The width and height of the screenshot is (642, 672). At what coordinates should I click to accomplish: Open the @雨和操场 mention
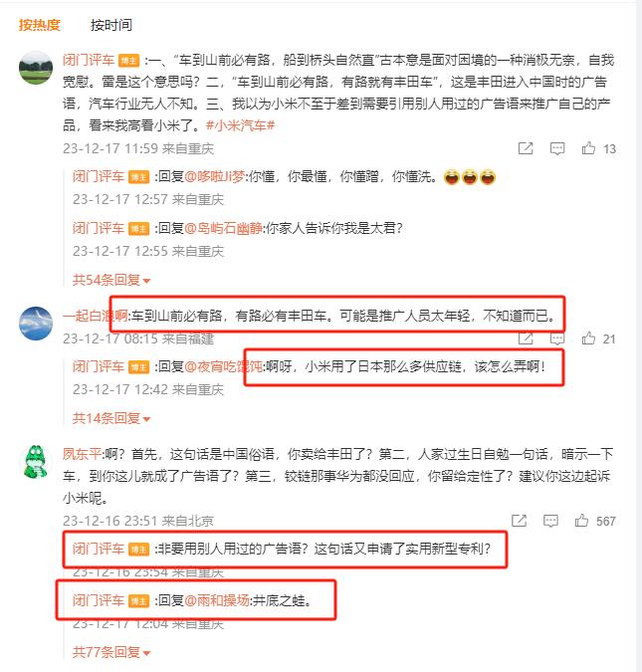tap(217, 600)
